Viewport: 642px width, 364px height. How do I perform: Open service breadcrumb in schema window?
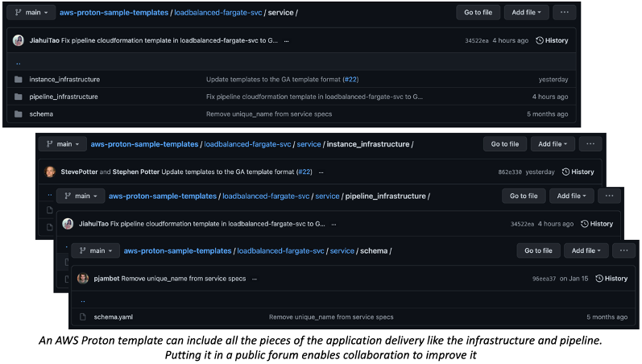pyautogui.click(x=342, y=250)
